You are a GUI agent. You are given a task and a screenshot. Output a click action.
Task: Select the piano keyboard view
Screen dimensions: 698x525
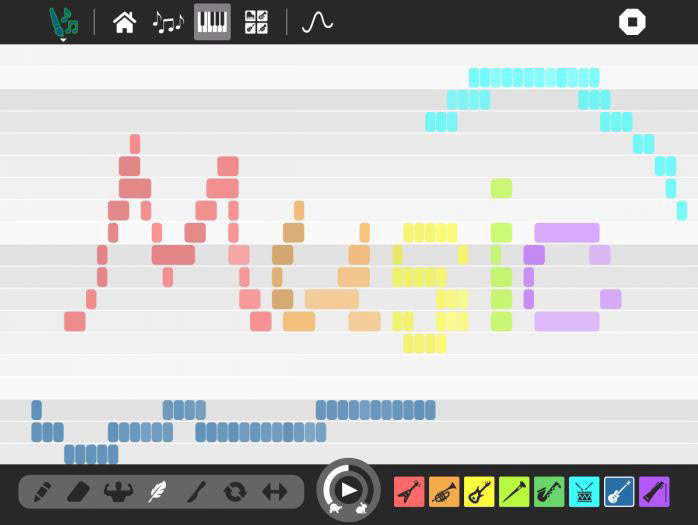point(212,22)
